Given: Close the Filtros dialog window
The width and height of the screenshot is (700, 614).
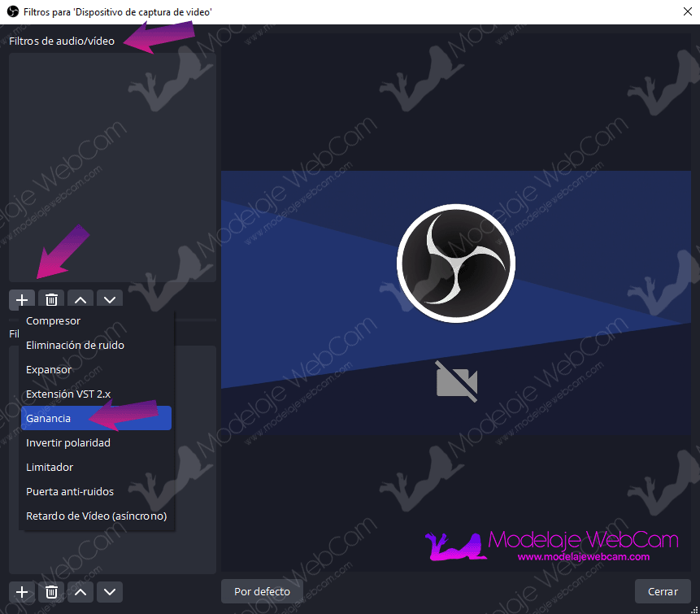Looking at the screenshot, I should [688, 11].
